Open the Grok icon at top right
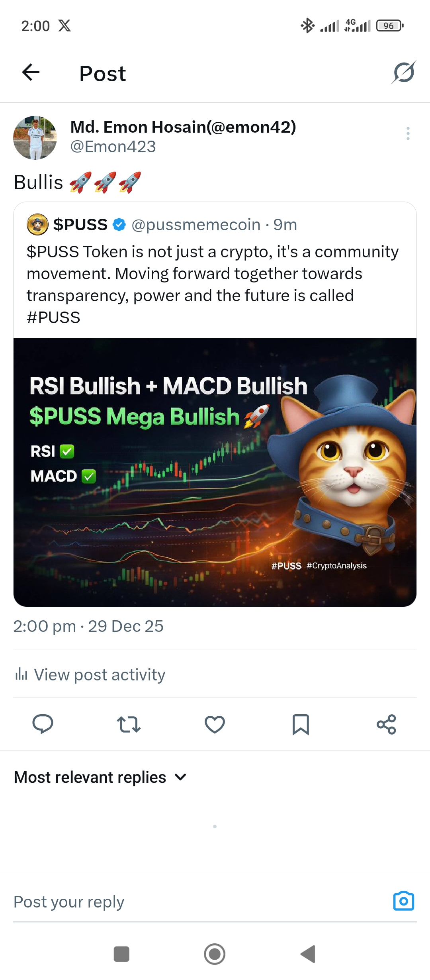This screenshot has width=430, height=980. 404,72
